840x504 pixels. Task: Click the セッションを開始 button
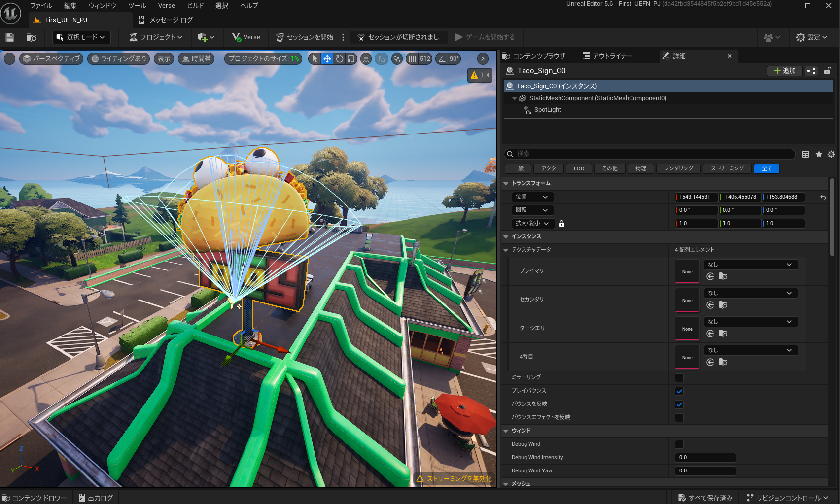304,37
